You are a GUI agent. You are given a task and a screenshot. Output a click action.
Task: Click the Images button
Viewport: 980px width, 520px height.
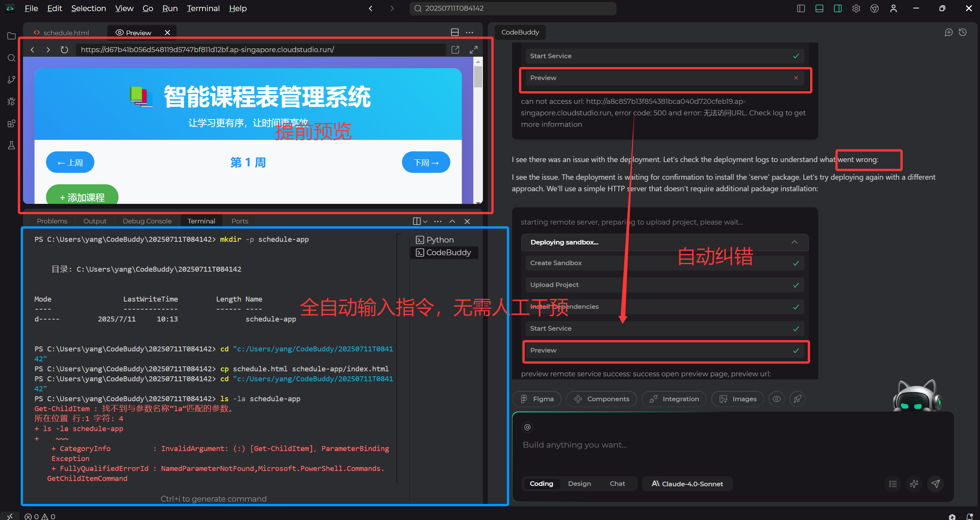click(x=738, y=399)
